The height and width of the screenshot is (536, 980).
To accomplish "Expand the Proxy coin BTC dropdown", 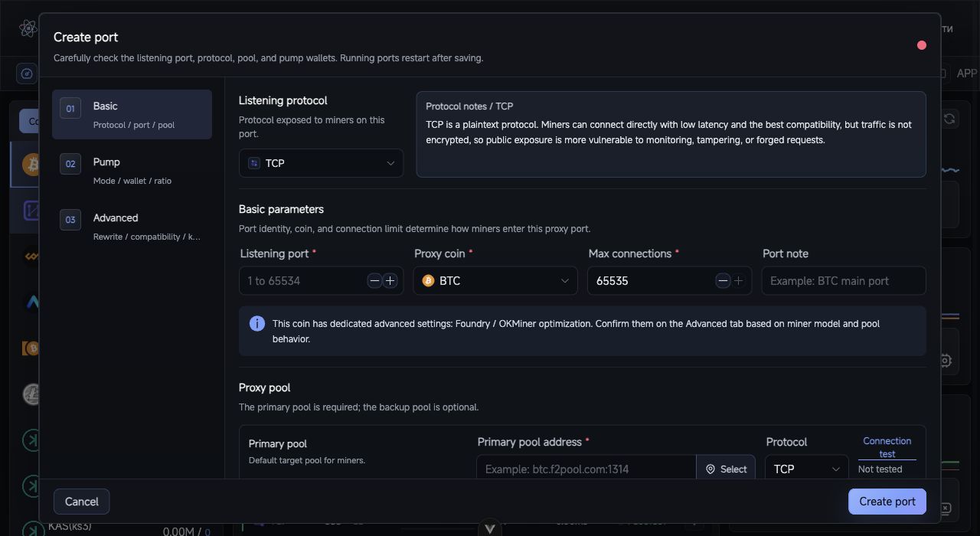I will point(495,281).
